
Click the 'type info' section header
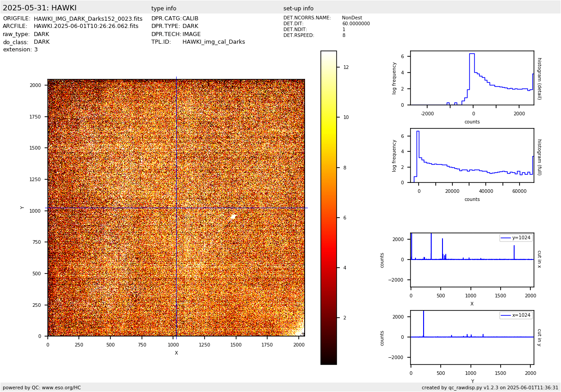click(164, 9)
